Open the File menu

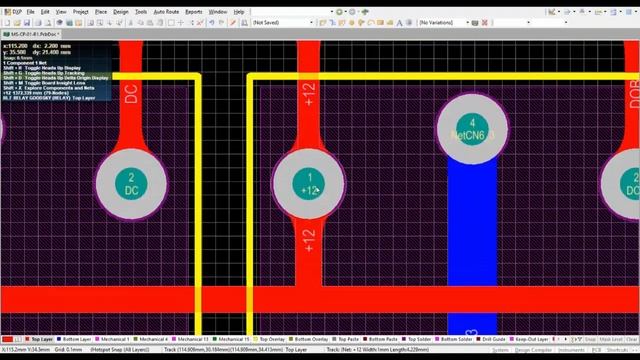point(31,12)
